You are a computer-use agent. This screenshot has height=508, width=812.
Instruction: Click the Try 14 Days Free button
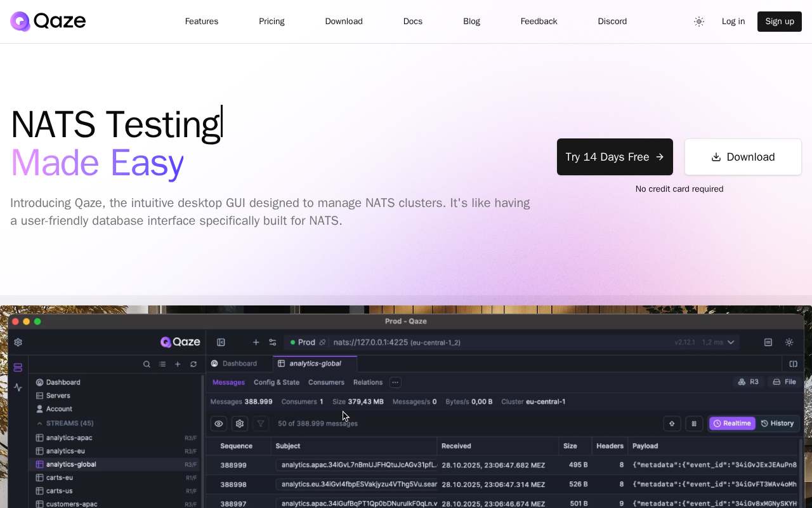615,157
